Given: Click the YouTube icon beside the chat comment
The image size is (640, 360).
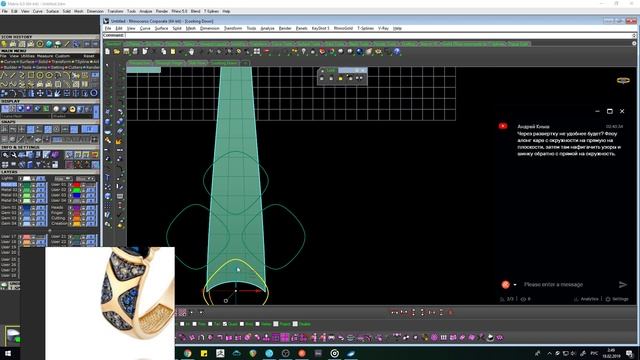Looking at the screenshot, I should pos(503,126).
